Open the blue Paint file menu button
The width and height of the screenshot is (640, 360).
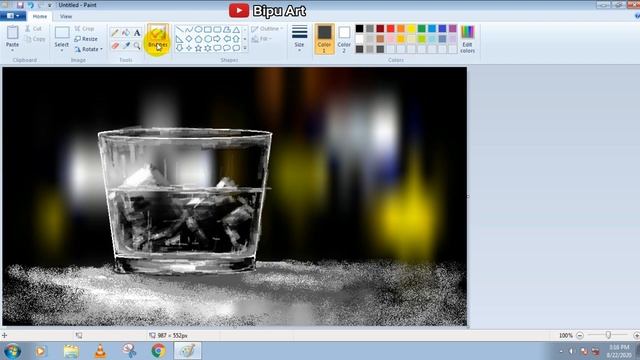[13, 16]
